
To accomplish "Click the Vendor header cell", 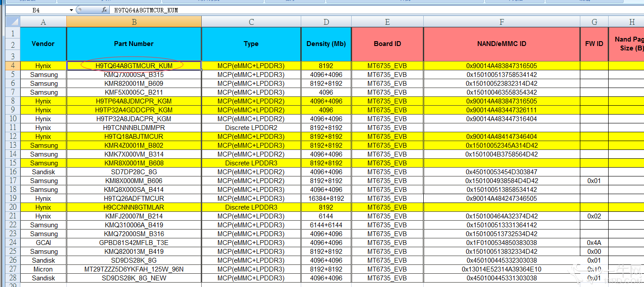I will tap(43, 44).
